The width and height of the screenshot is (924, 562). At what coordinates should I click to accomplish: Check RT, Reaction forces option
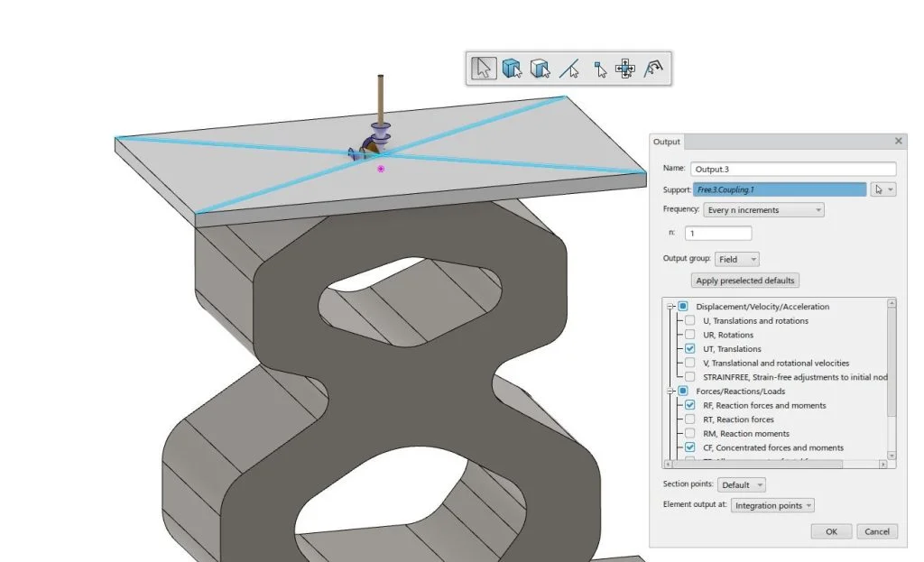[x=690, y=419]
